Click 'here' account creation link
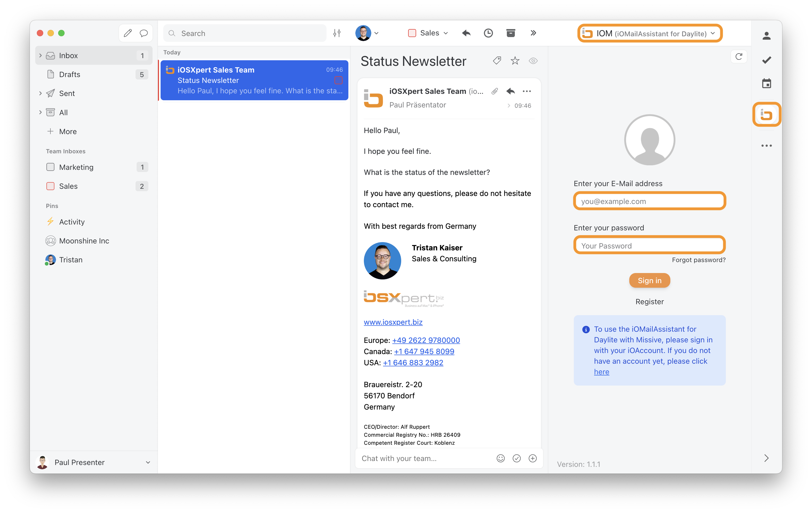 pos(601,372)
